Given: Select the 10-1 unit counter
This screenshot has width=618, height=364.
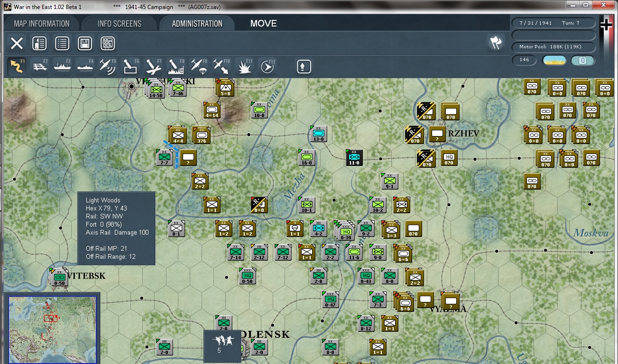Looking at the screenshot, I should point(307,205).
